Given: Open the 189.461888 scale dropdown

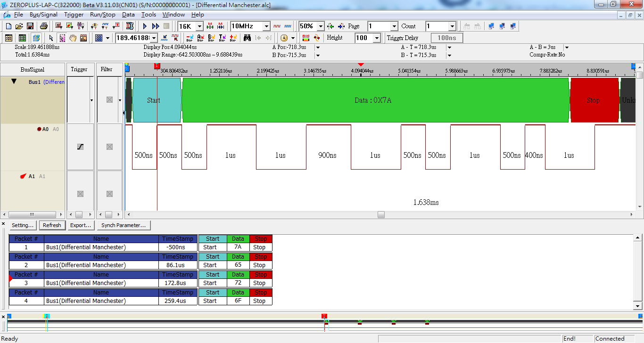Looking at the screenshot, I should pyautogui.click(x=154, y=38).
